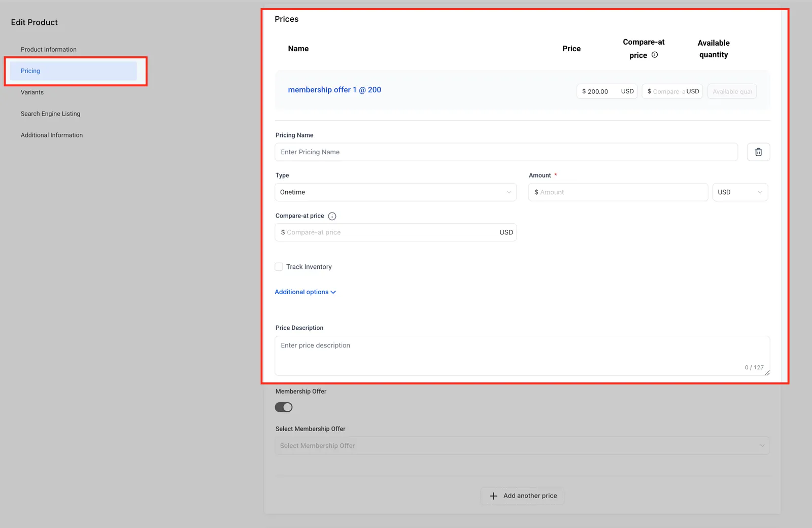
Task: Toggle the Membership Offer switch
Action: coord(284,407)
